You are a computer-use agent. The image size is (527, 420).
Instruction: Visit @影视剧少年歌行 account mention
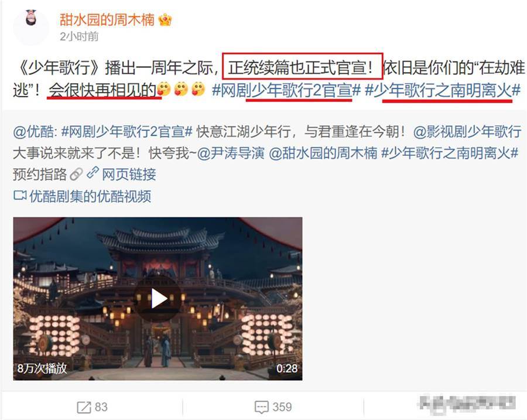coord(467,132)
